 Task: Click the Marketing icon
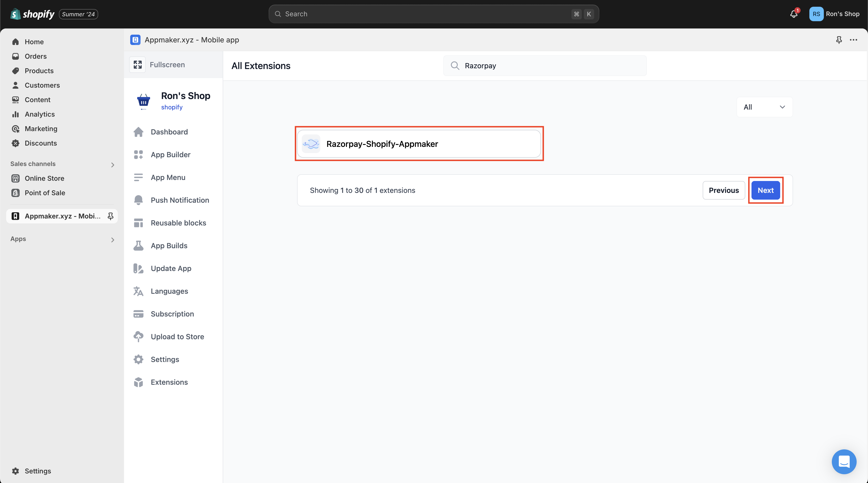pos(16,129)
